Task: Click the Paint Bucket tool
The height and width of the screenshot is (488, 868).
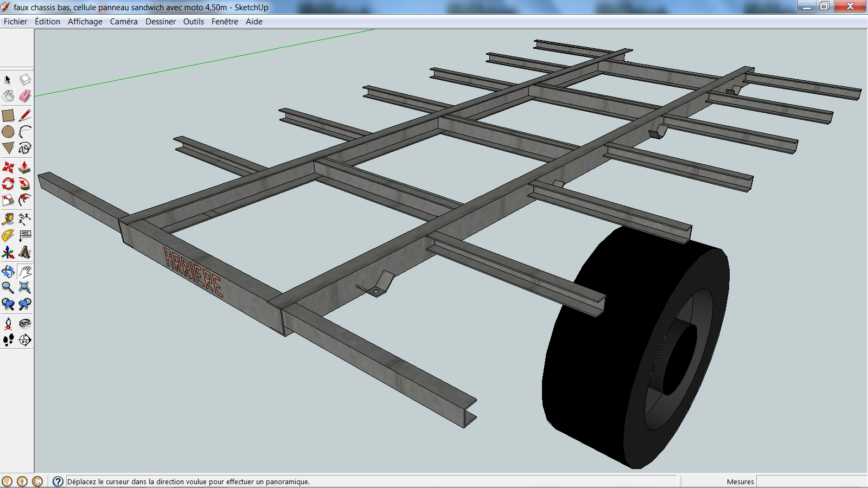Action: point(8,96)
